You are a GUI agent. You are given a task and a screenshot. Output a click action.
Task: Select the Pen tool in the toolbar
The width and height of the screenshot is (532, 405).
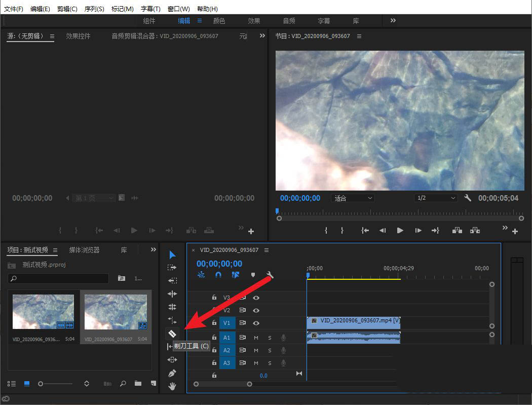[x=172, y=374]
